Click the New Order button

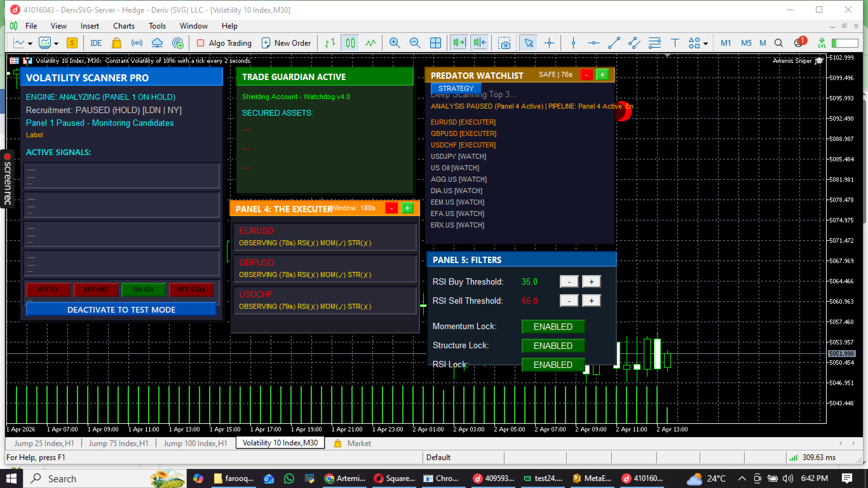(285, 43)
